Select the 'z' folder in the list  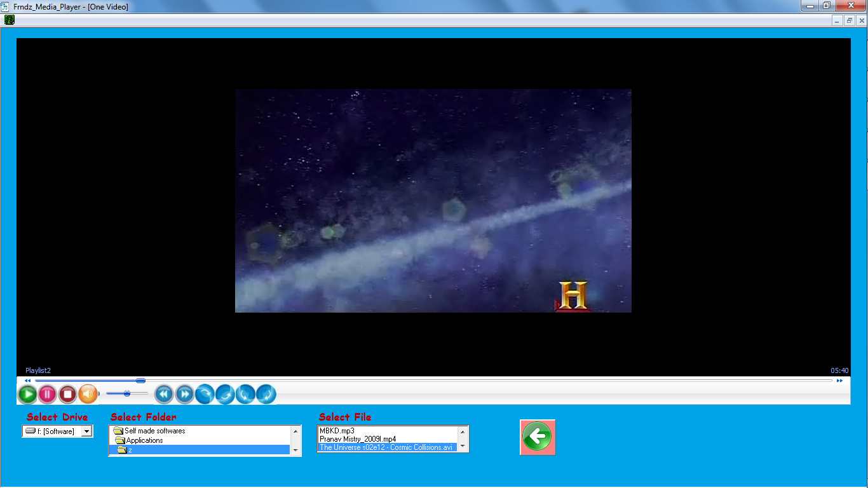[199, 450]
